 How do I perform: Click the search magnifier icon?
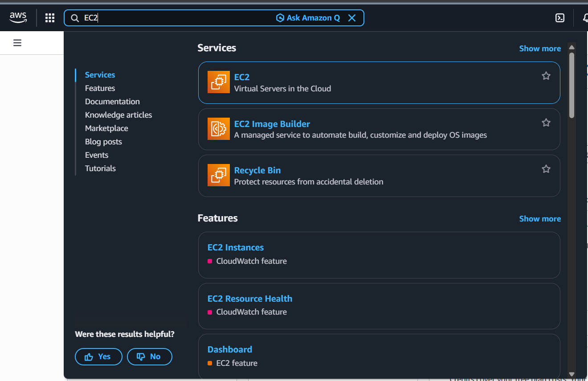75,18
